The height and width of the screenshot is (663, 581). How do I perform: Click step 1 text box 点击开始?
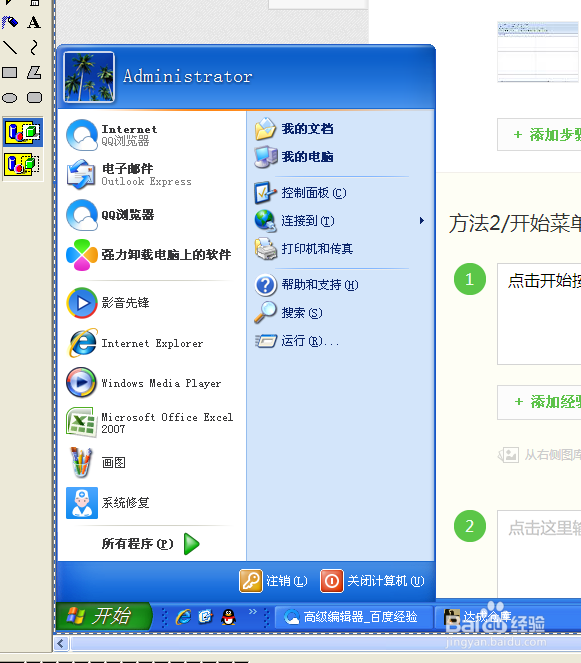(x=540, y=314)
